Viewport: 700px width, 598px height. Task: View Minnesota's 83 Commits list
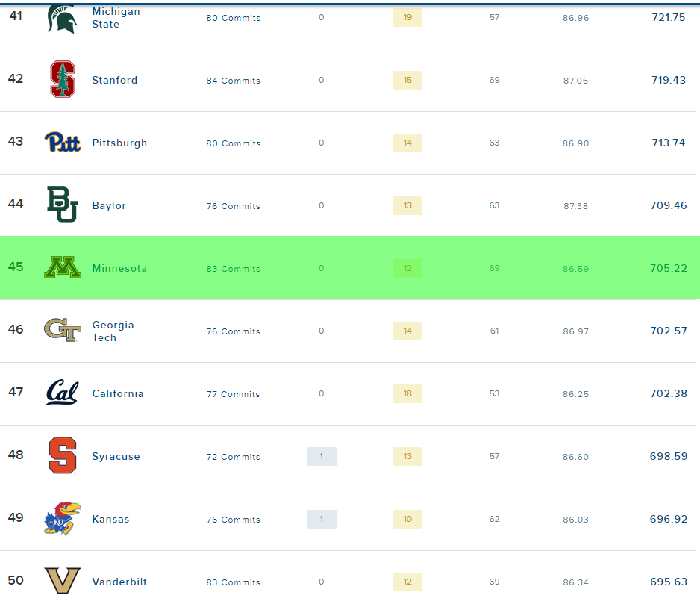[x=234, y=269]
